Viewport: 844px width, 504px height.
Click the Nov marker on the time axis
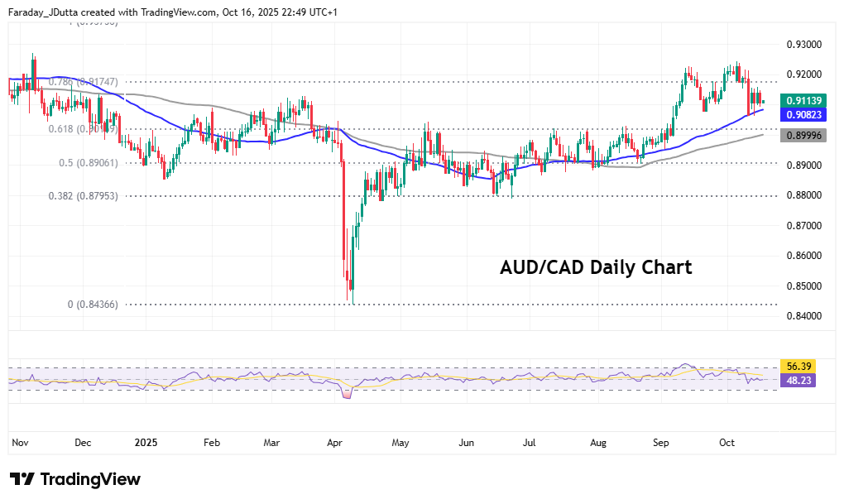pos(20,443)
